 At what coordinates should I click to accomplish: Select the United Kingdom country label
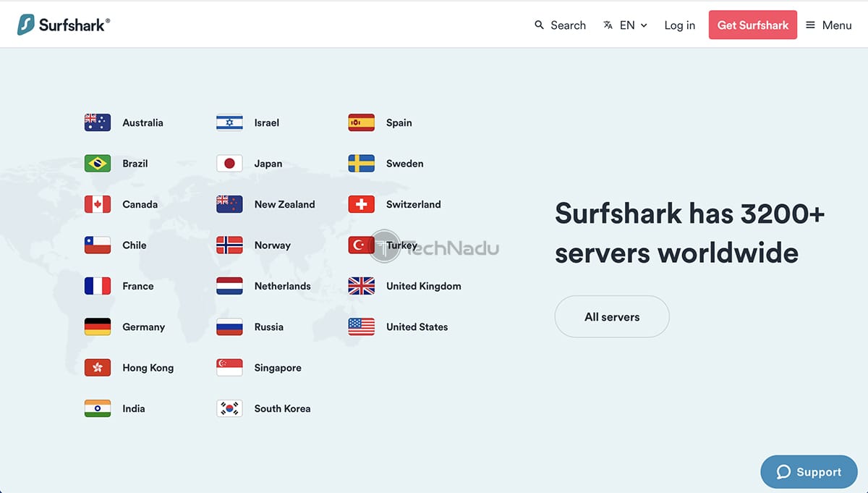[x=423, y=286]
